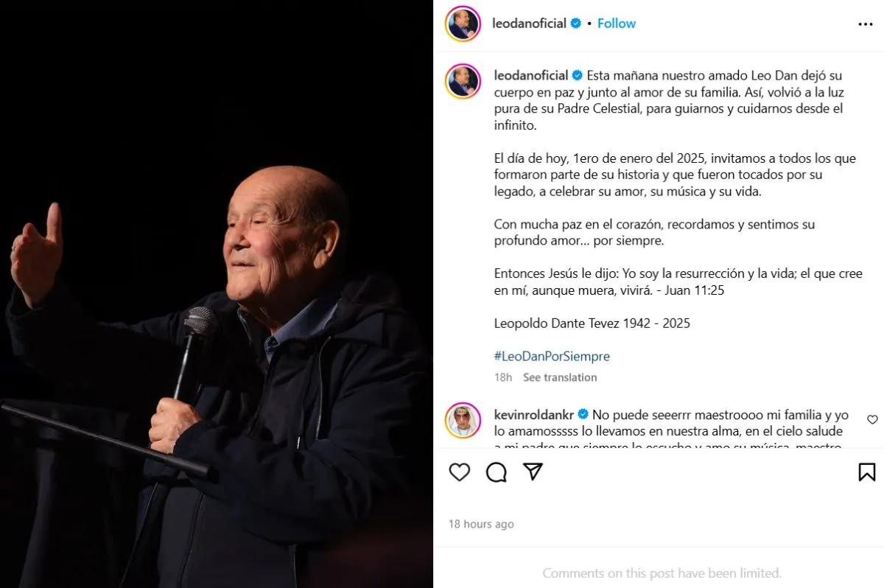Open leodanoficial avatar in post header
The width and height of the screenshot is (884, 588).
[463, 24]
